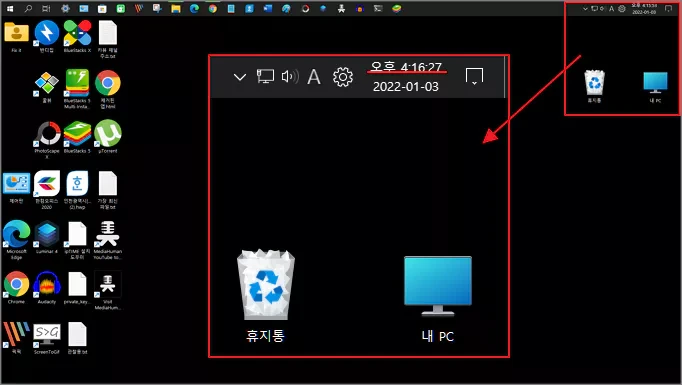The width and height of the screenshot is (682, 385).
Task: Select the Visit MediaHuman desktop shortcut
Action: [107, 290]
